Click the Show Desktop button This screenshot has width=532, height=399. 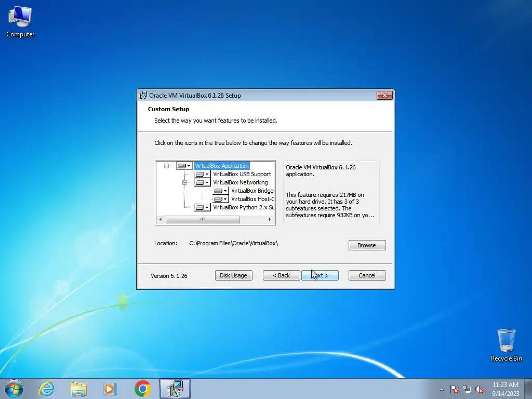(x=528, y=389)
